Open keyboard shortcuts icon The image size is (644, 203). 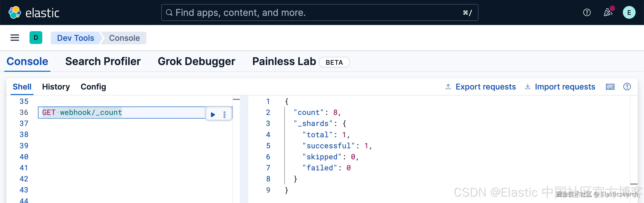[x=610, y=87]
